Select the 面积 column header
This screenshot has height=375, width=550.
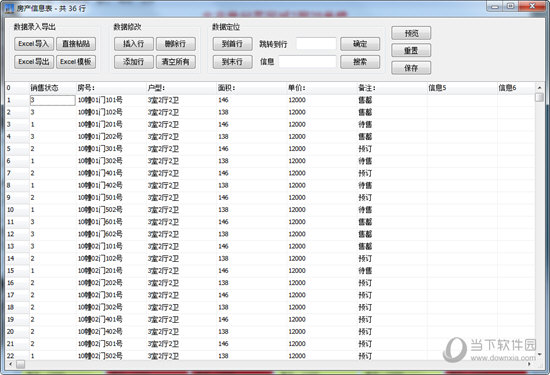(251, 88)
